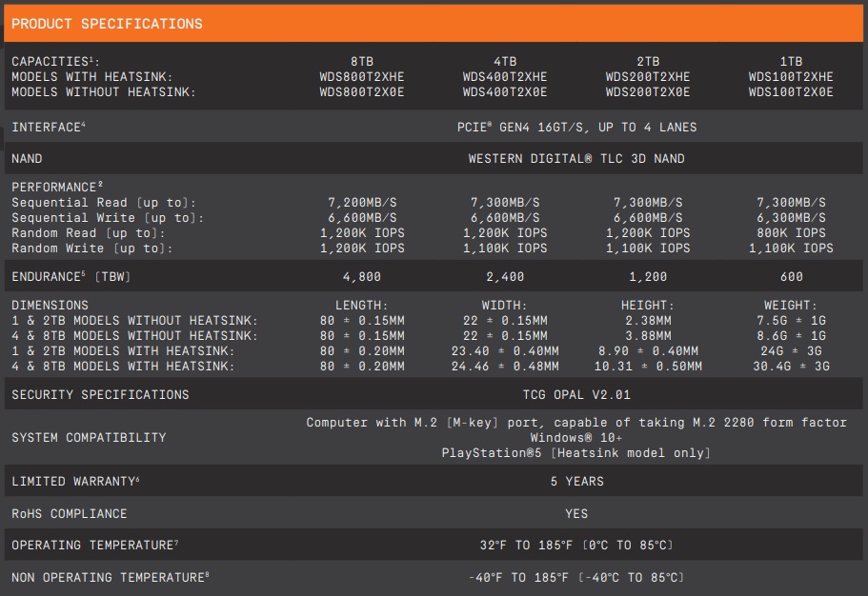
Task: Click the "Windows® 10+" compatibility line
Action: click(576, 438)
